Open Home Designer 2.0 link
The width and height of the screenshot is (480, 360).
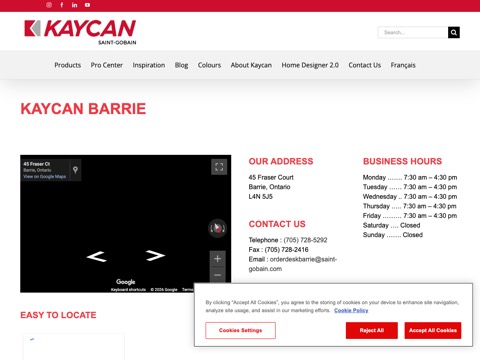click(310, 65)
